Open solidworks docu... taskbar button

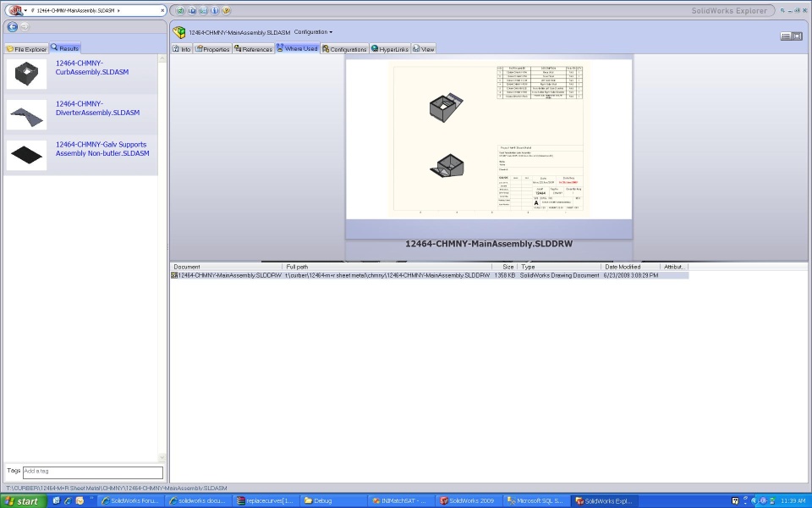pyautogui.click(x=198, y=500)
